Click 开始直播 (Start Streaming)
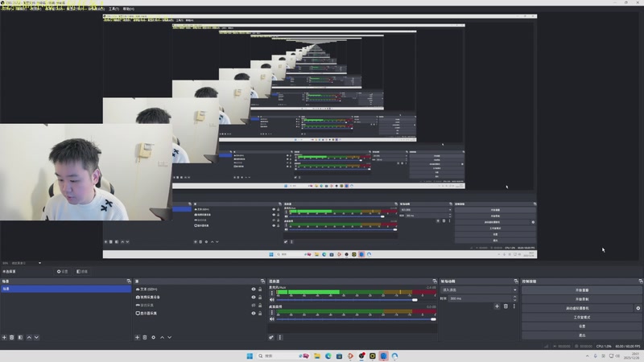The height and width of the screenshot is (362, 644). (581, 290)
